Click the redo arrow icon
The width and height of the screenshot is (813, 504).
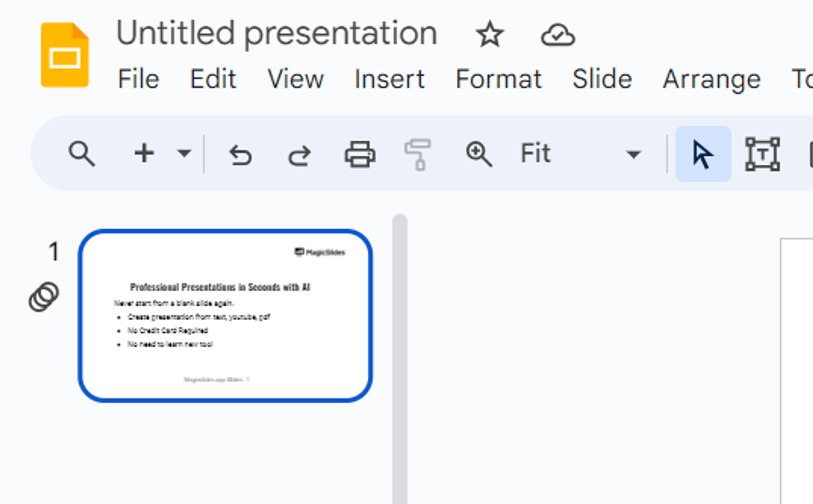(300, 154)
